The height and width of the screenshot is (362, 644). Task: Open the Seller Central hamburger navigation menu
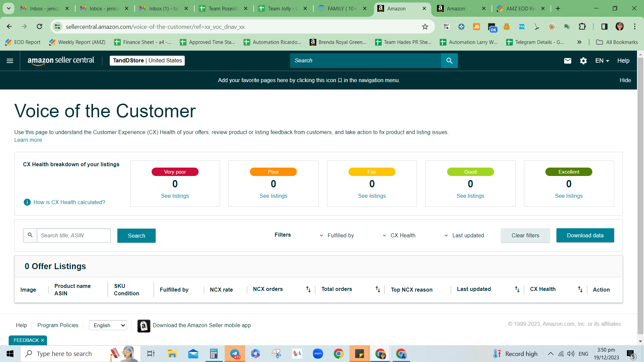tap(10, 61)
